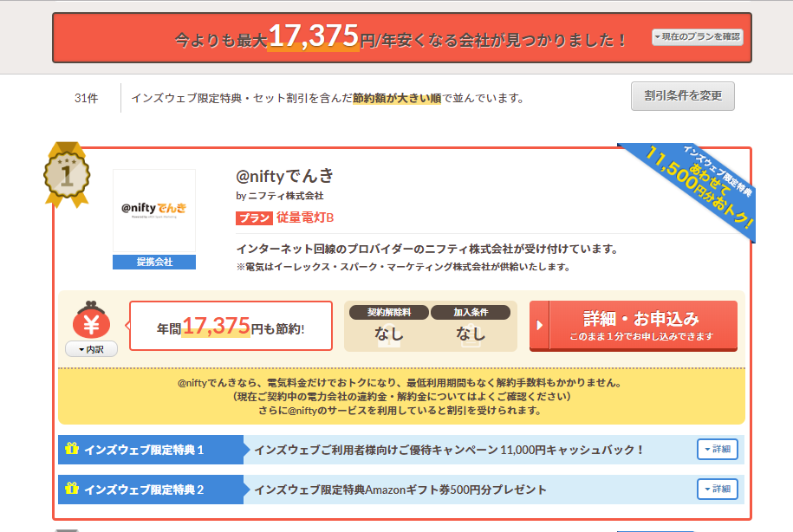Click the イーレックス・スパーク・マーケティング supply note
793x532 pixels.
(x=404, y=267)
